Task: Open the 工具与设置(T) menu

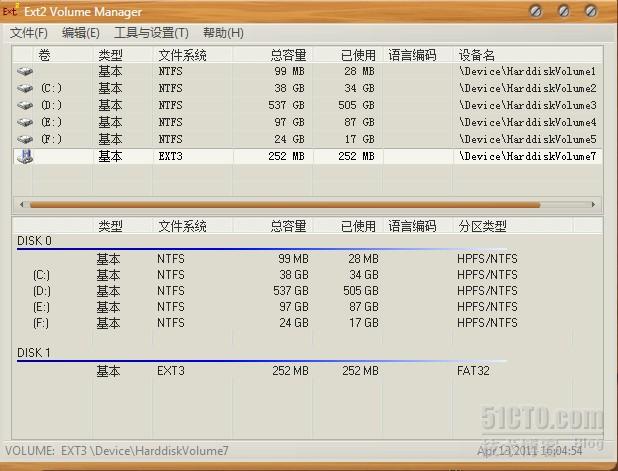Action: coord(151,33)
